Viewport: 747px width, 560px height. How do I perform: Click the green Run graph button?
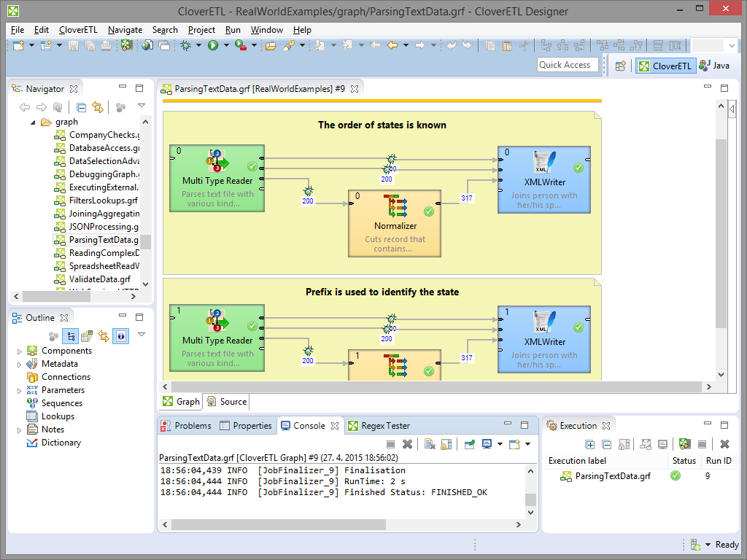213,45
